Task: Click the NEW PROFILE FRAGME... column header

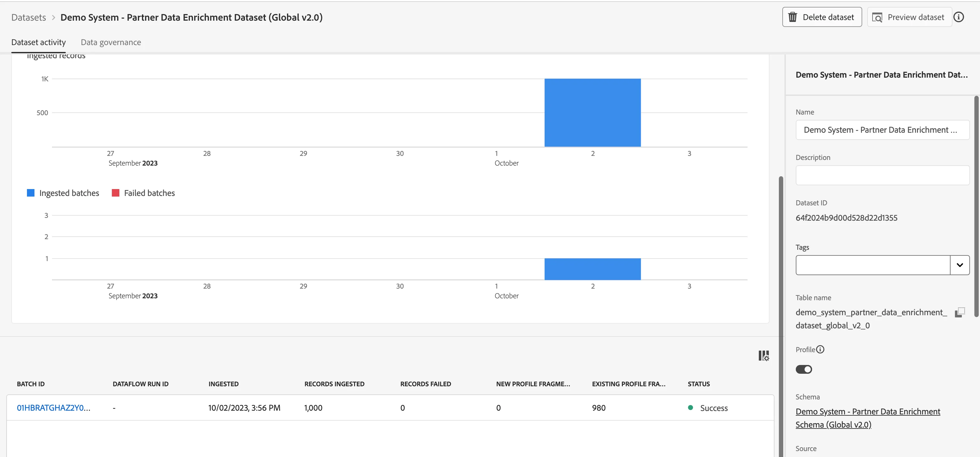Action: coord(533,384)
